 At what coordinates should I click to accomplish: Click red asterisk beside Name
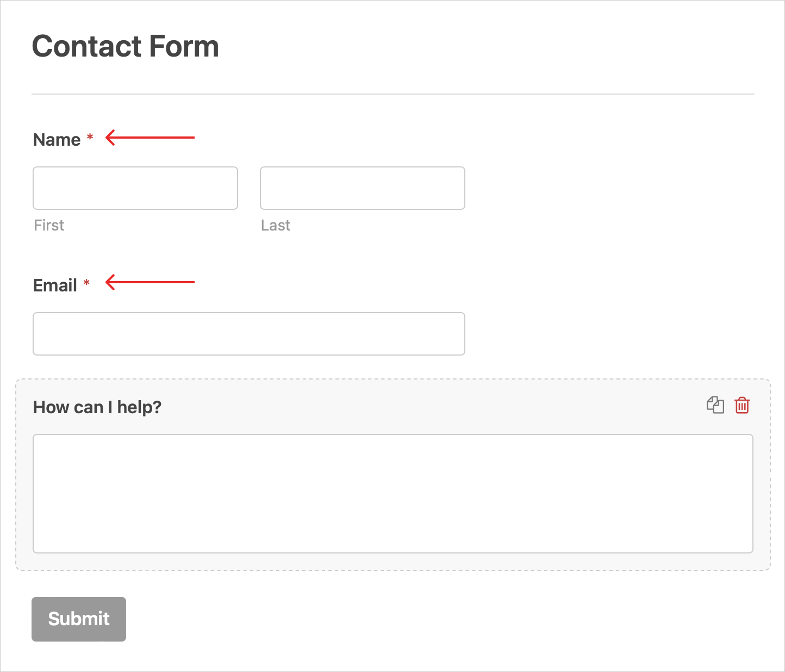(90, 137)
